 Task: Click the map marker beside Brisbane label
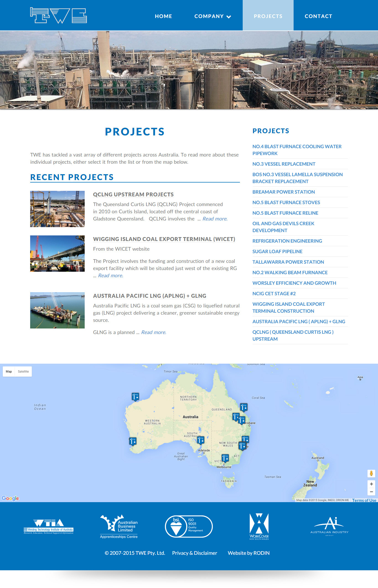242,420
